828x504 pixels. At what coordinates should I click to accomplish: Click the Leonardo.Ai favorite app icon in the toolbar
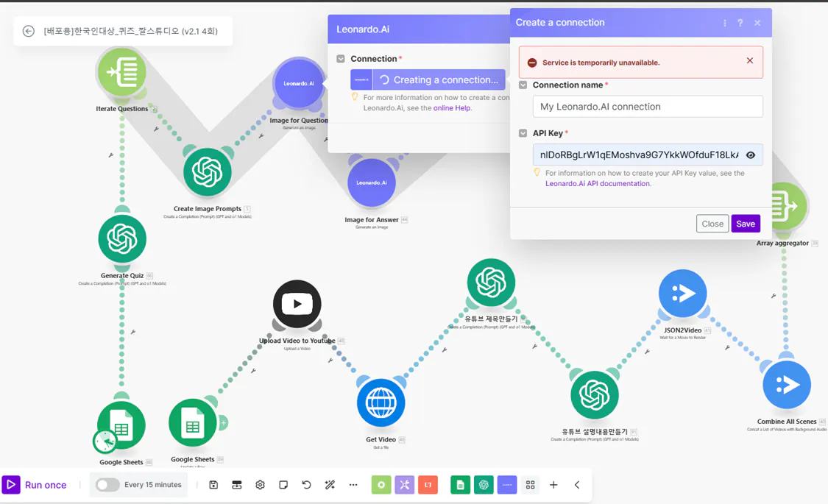(x=507, y=484)
